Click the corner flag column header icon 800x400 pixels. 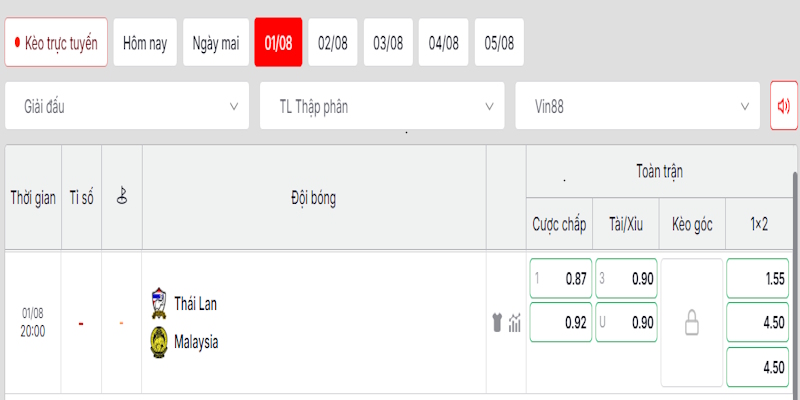click(121, 195)
